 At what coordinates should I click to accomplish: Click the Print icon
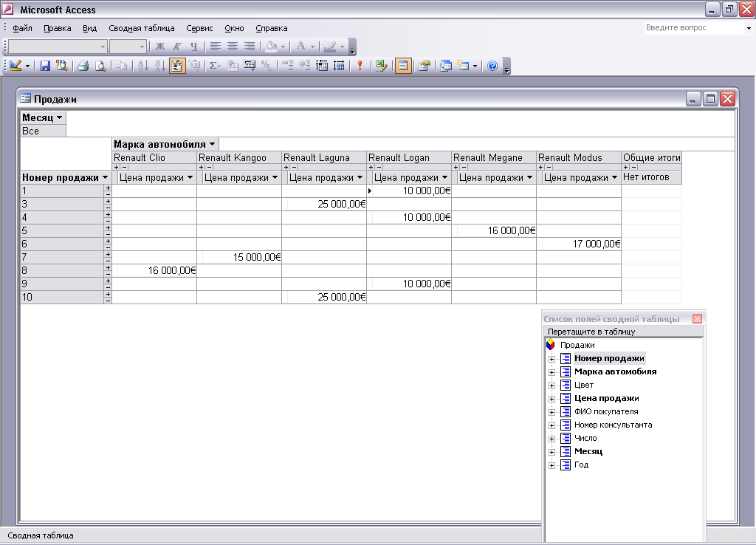click(83, 66)
